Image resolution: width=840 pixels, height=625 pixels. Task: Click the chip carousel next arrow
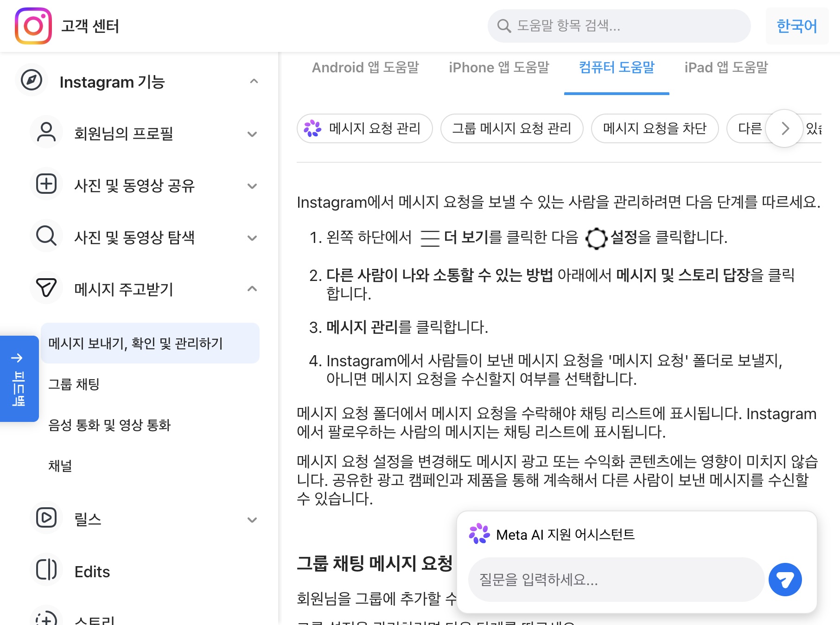(x=784, y=128)
